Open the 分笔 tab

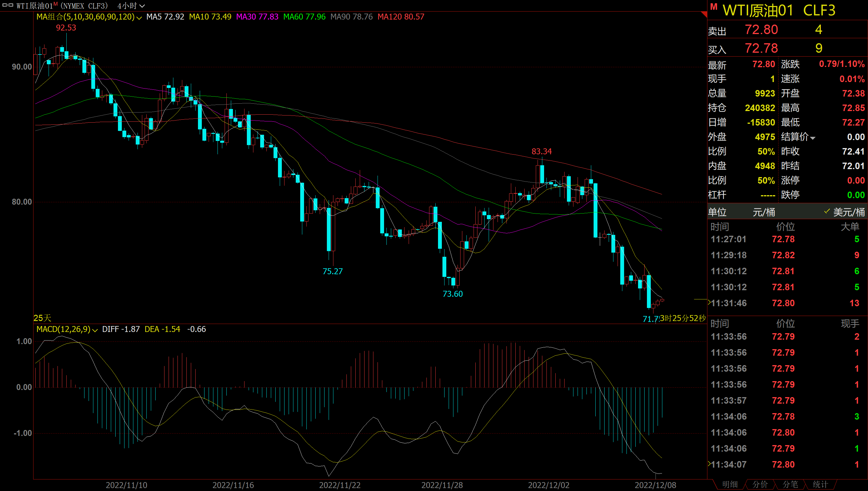click(790, 484)
